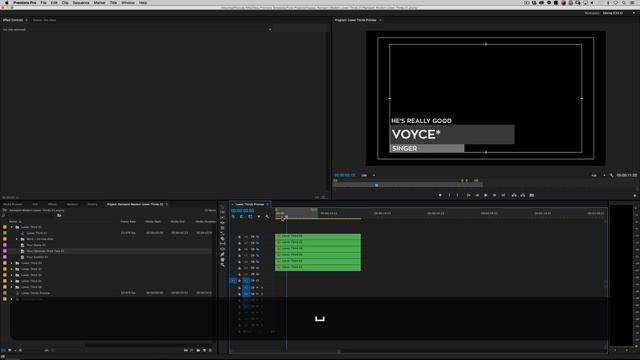640x360 pixels.
Task: Click the Extract button in Program Monitor
Action: tap(523, 195)
